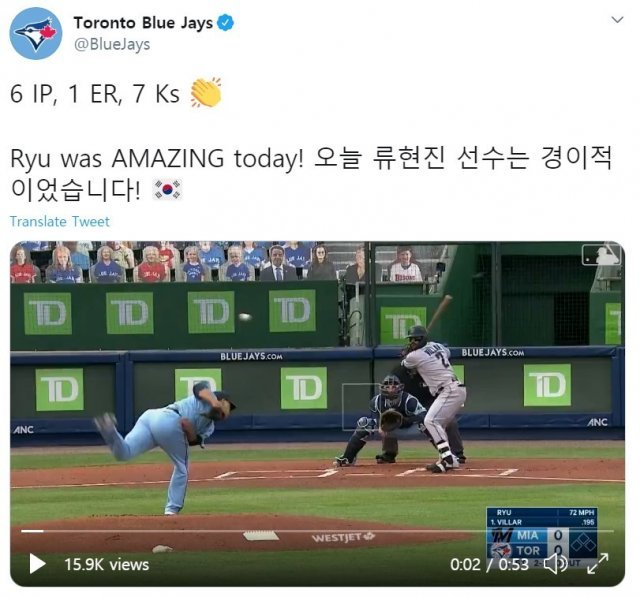The width and height of the screenshot is (640, 597).
Task: Click the clapping hands emoji
Action: point(206,93)
